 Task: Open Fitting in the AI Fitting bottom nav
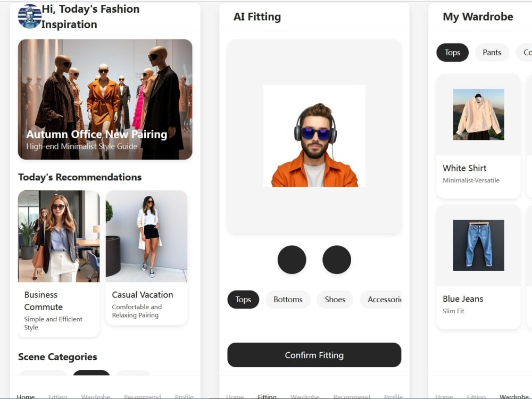pos(267,396)
